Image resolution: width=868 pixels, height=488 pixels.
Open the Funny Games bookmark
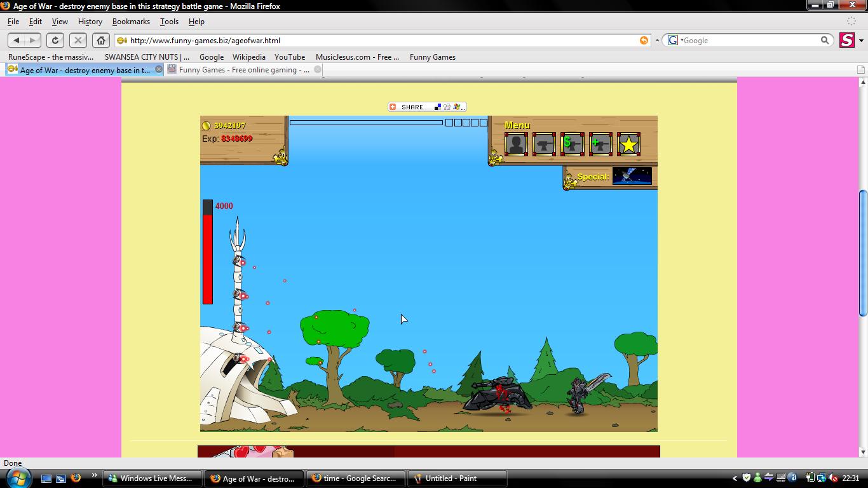click(x=433, y=57)
